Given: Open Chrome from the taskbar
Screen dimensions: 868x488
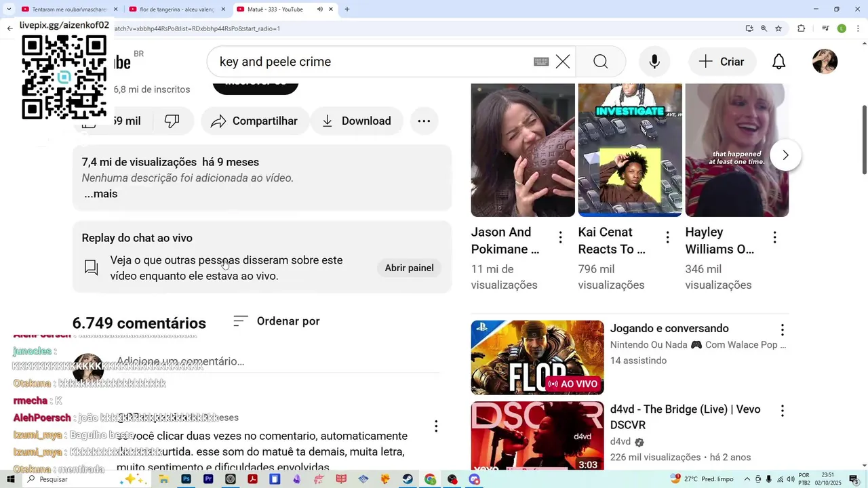Looking at the screenshot, I should click(430, 479).
